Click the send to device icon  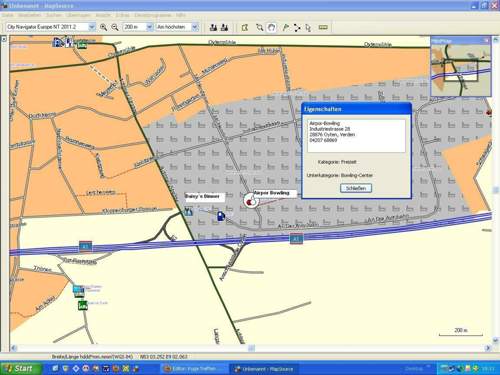point(213,27)
